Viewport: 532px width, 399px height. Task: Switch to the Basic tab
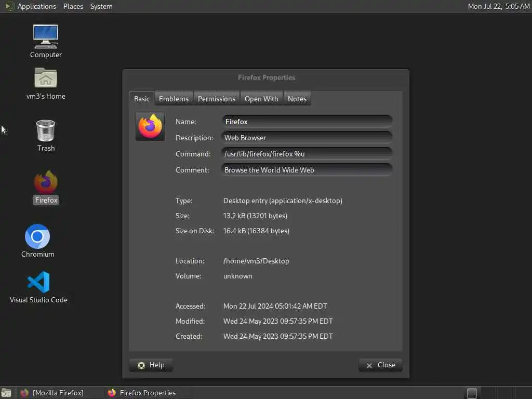[x=141, y=99]
